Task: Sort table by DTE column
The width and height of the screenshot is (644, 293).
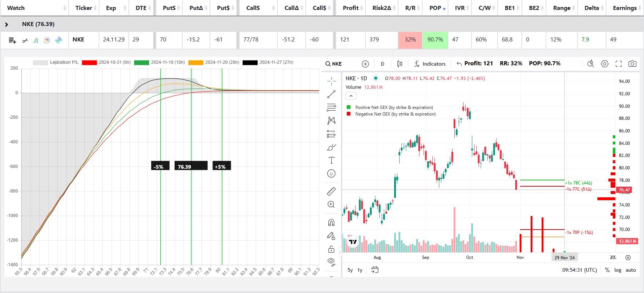Action: coord(141,8)
